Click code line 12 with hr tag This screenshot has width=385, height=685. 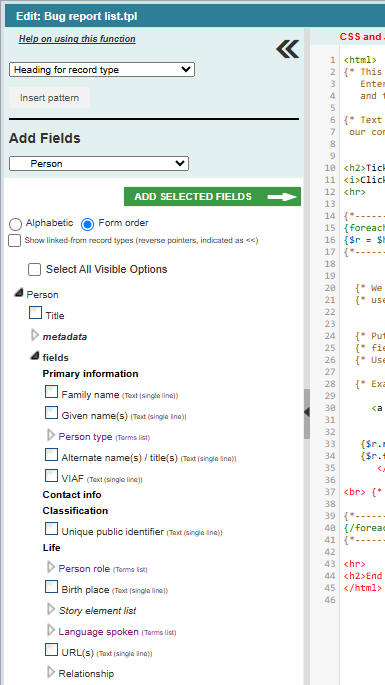click(x=354, y=192)
